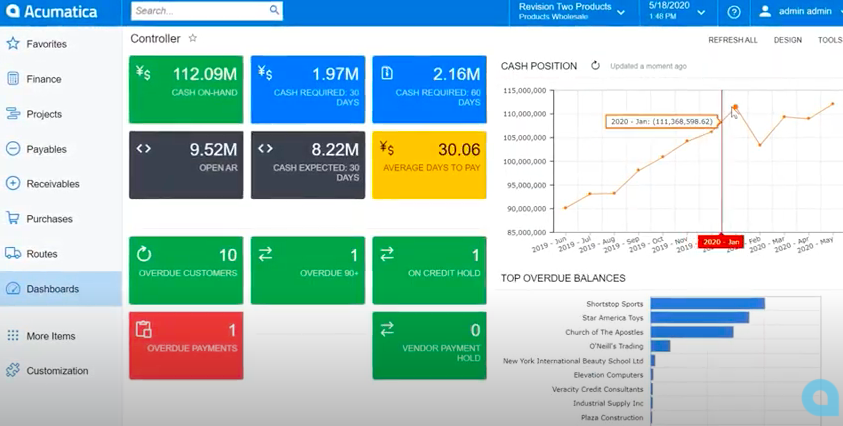Open Average Days To Pay tile
This screenshot has height=426, width=843.
click(x=430, y=165)
